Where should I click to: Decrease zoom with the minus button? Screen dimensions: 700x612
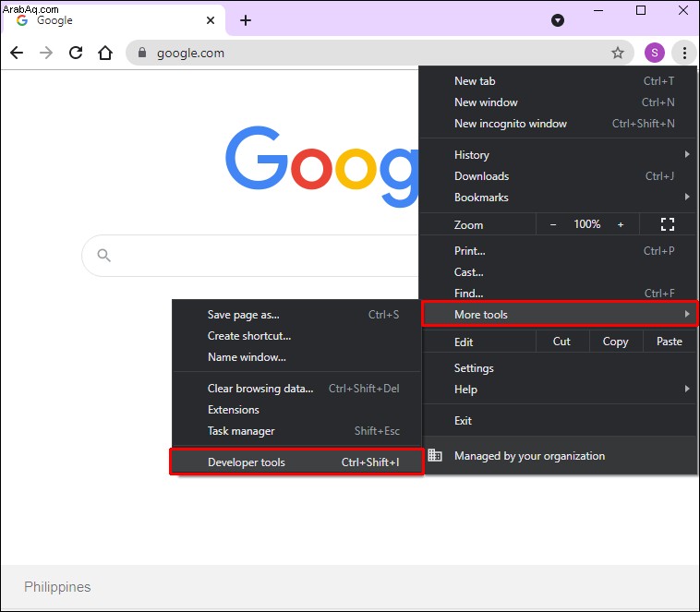[553, 224]
